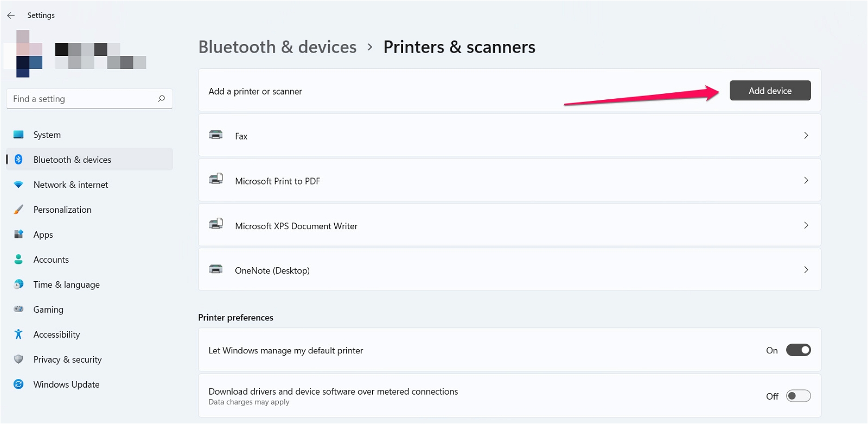Click the XPS Document Writer printer icon
This screenshot has height=424, width=868.
tap(216, 224)
